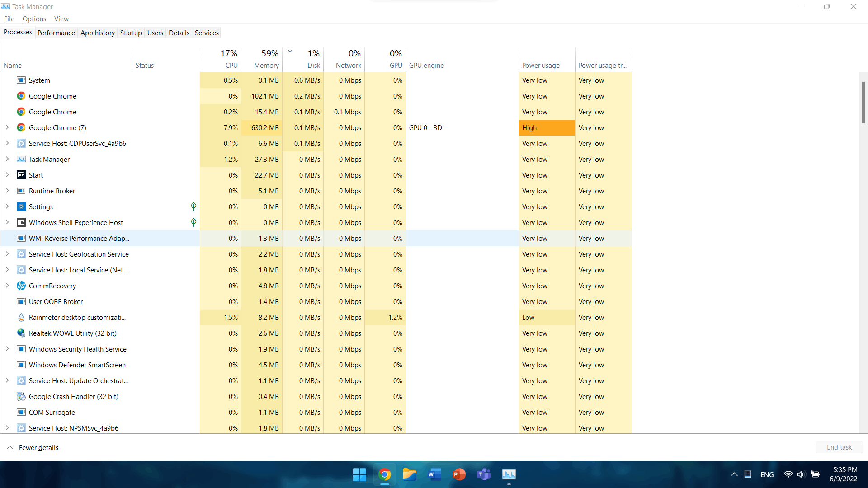Expand the Google Chrome (7) process group

pos(7,128)
